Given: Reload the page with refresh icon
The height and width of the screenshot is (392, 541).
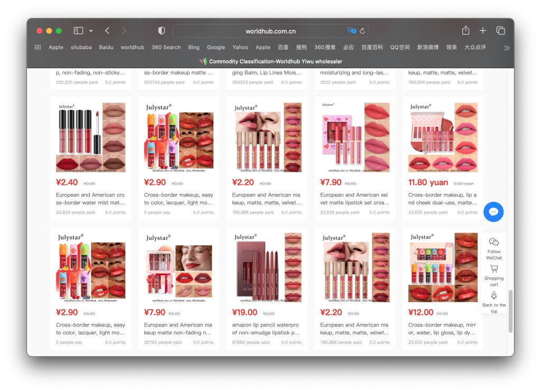Looking at the screenshot, I should tap(362, 31).
